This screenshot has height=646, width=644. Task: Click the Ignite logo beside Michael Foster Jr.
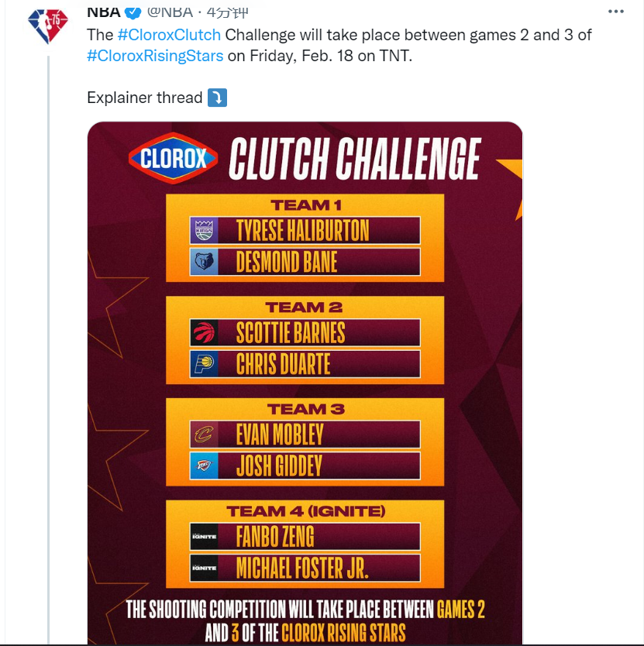pyautogui.click(x=204, y=568)
